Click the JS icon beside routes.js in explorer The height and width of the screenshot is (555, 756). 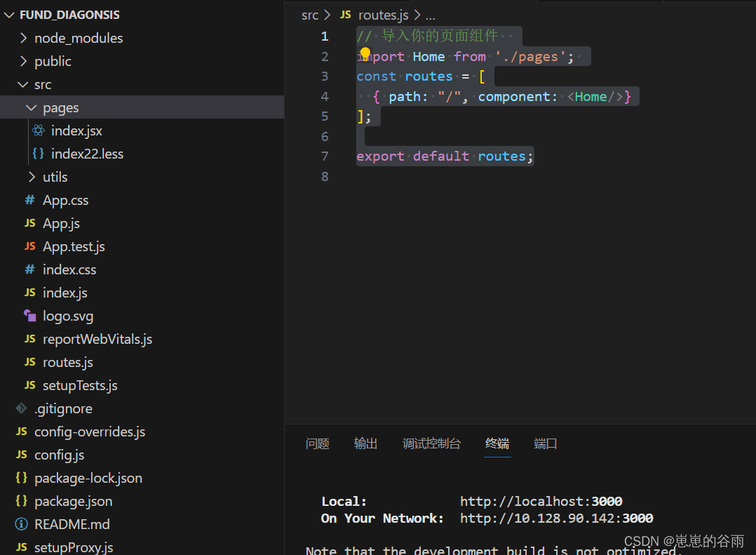(30, 362)
